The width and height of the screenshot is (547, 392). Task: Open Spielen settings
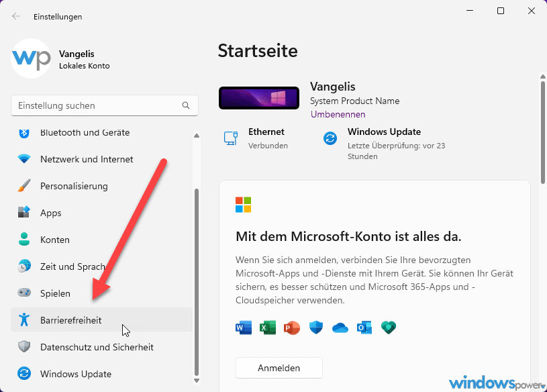[x=101, y=293]
